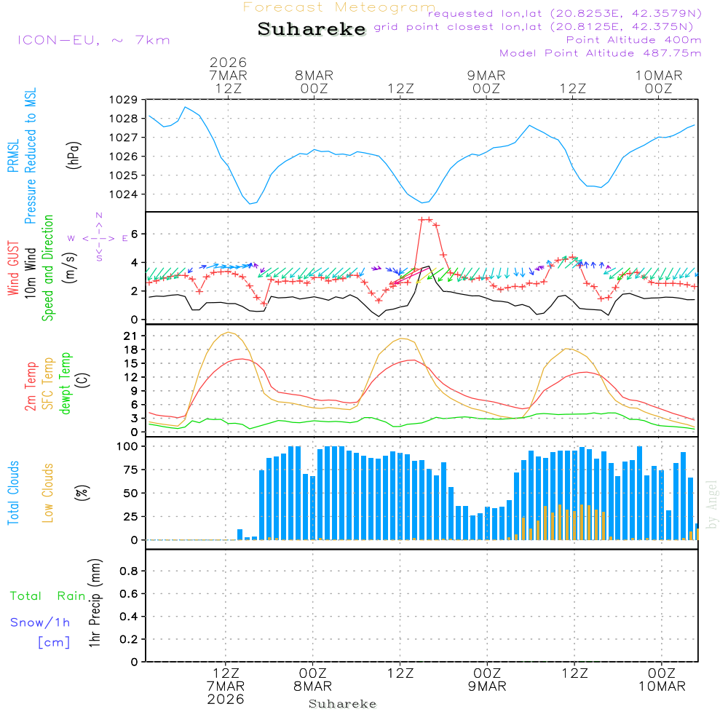Screen dimensions: 728x728
Task: Click the by Angel watermark
Action: click(712, 505)
